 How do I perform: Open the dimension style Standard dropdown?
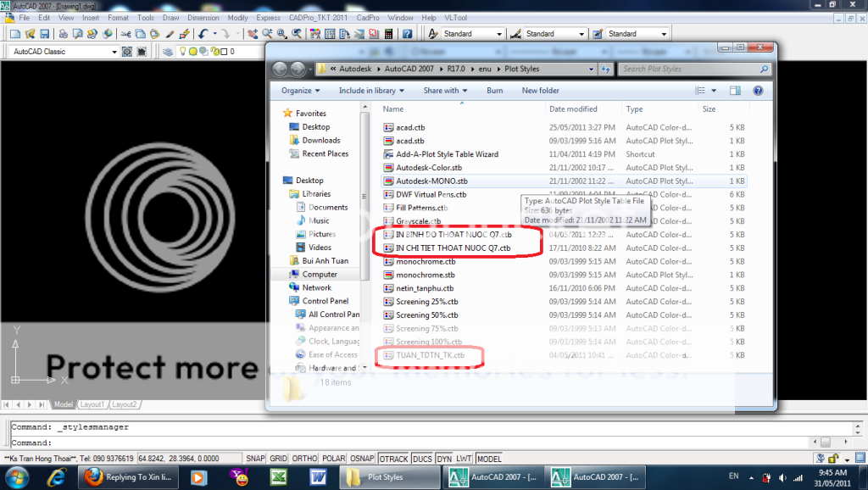coord(581,34)
